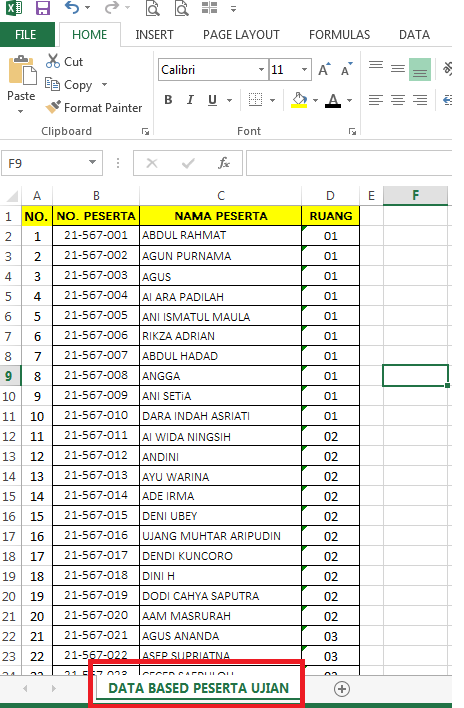This screenshot has height=708, width=464.
Task: Select cell containing ABDUL RAHMAT
Action: pos(221,236)
